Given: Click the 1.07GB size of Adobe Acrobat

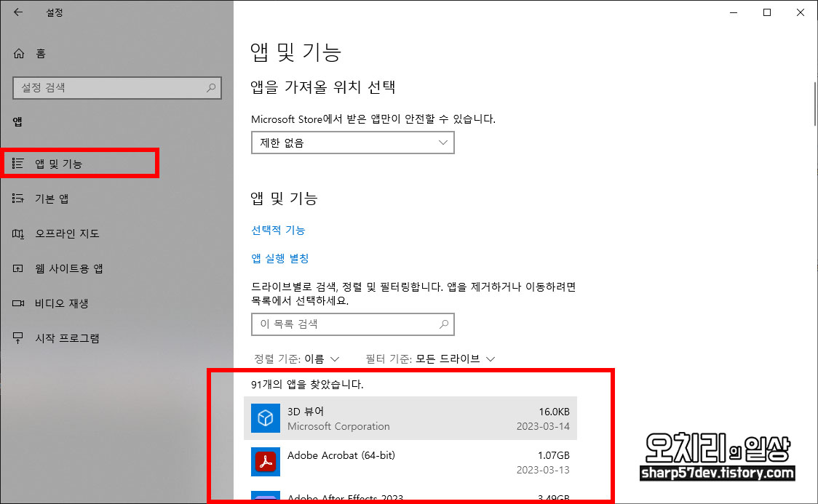Looking at the screenshot, I should pos(554,455).
